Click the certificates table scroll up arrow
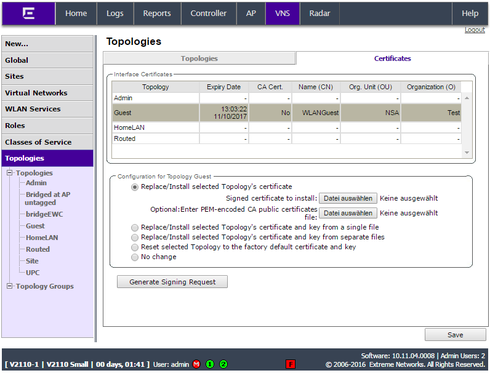 467,98
